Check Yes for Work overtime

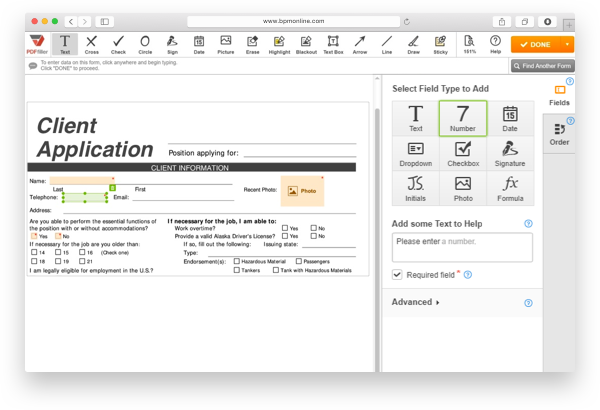click(x=285, y=228)
